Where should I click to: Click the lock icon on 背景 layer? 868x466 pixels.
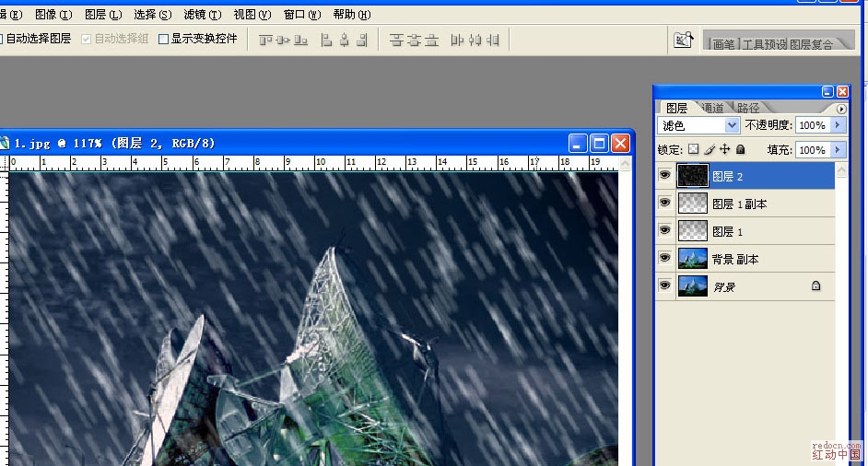pos(816,286)
